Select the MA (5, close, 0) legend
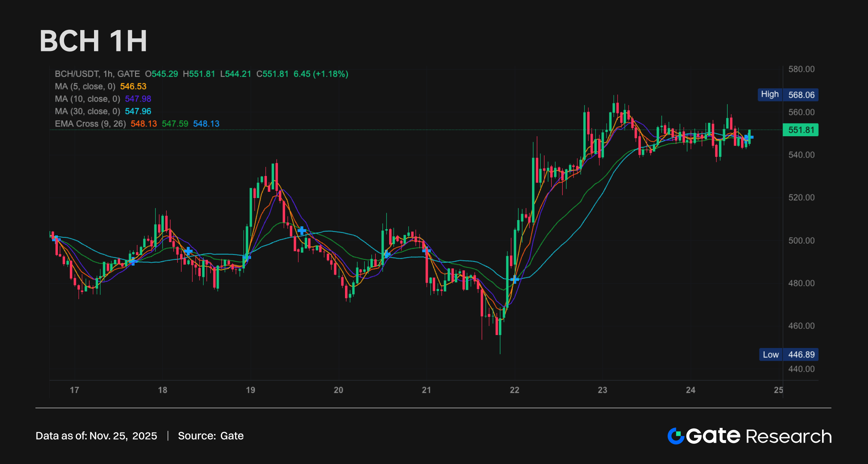The image size is (868, 464). point(85,86)
